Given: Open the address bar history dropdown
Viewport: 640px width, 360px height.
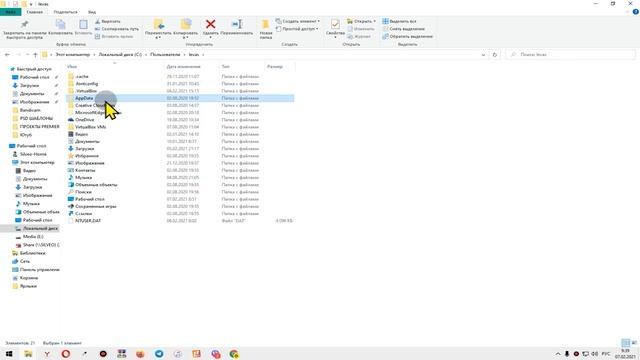Looking at the screenshot, I should (483, 55).
